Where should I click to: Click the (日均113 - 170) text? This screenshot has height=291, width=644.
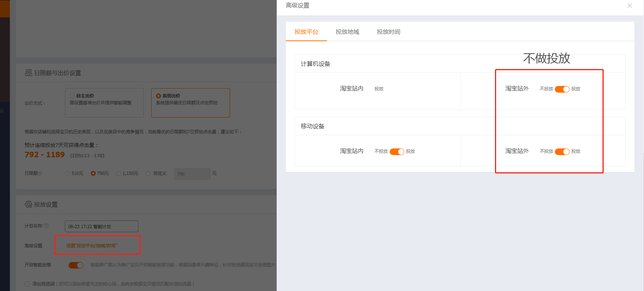[87, 155]
